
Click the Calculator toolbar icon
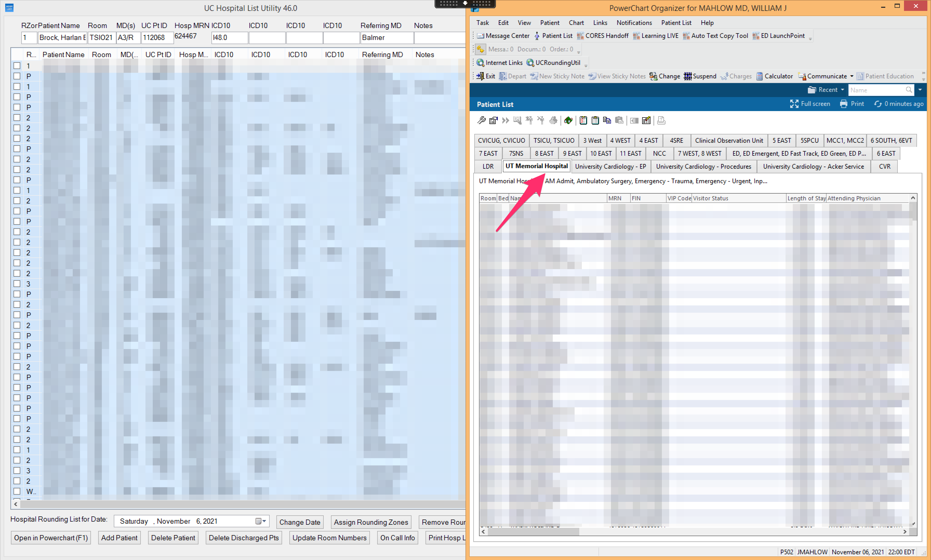[759, 76]
